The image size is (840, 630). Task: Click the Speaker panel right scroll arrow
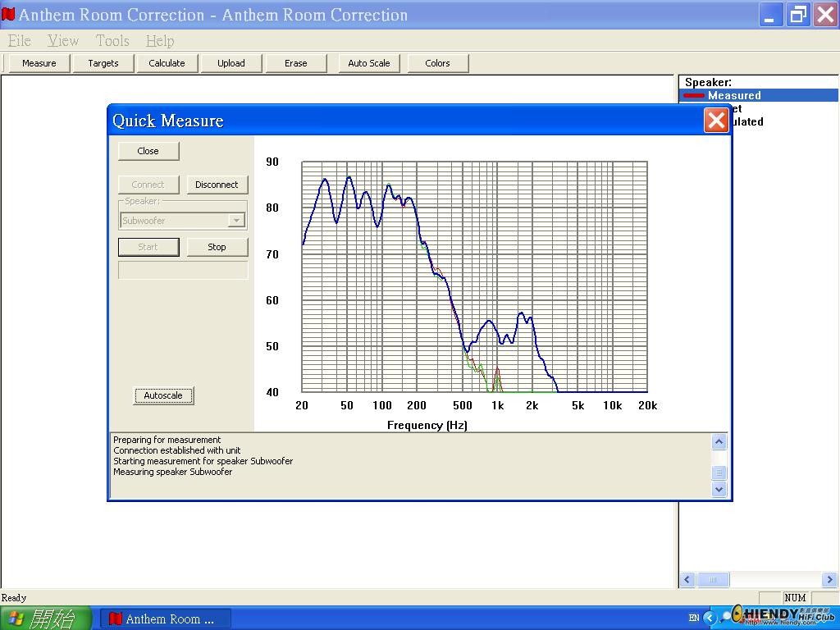pyautogui.click(x=830, y=580)
